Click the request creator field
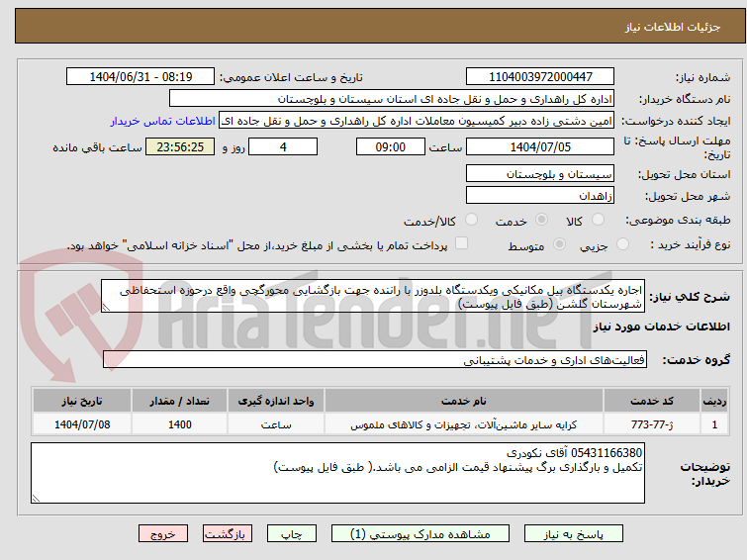Image resolution: width=747 pixels, height=560 pixels. pos(417,121)
